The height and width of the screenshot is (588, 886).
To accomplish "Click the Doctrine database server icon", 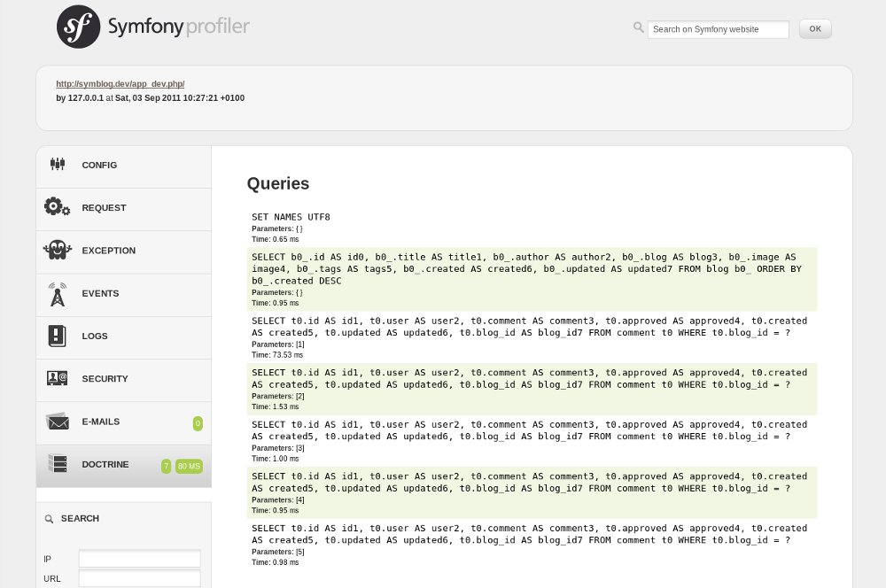I will [57, 463].
